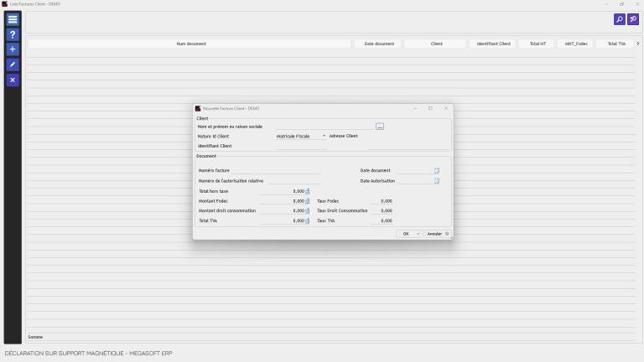
Task: Open the calculator for Montant droit consommation
Action: [307, 211]
